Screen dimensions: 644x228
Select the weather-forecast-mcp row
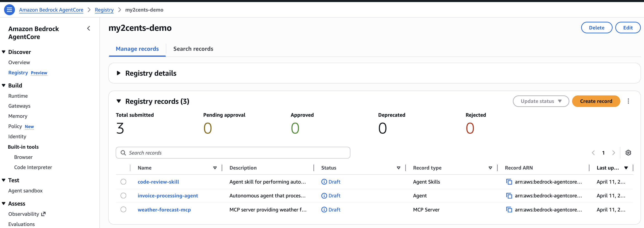point(123,210)
